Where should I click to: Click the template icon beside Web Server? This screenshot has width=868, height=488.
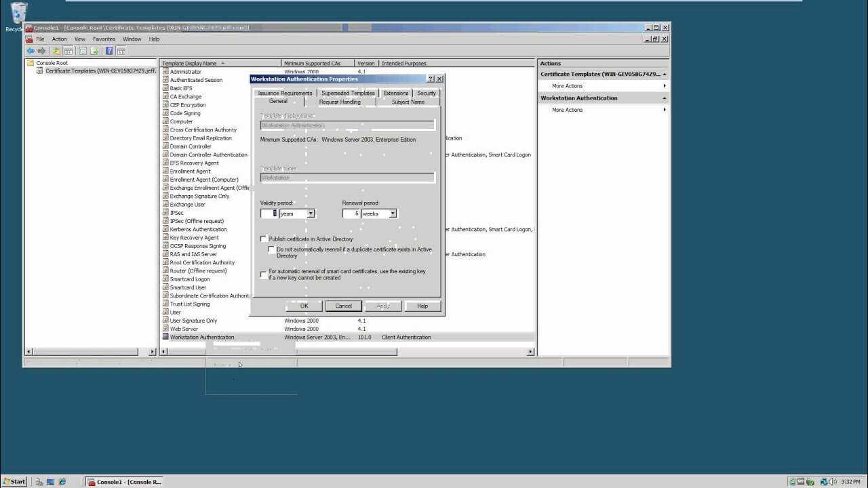click(165, 329)
